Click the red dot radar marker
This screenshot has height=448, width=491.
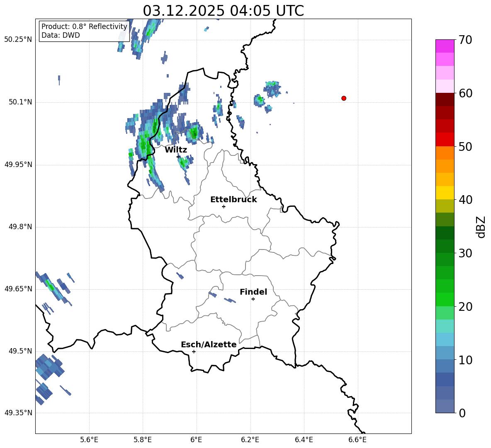pos(344,98)
